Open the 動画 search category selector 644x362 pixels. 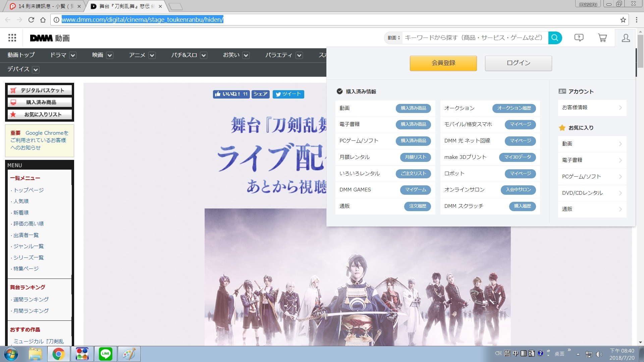(x=393, y=38)
